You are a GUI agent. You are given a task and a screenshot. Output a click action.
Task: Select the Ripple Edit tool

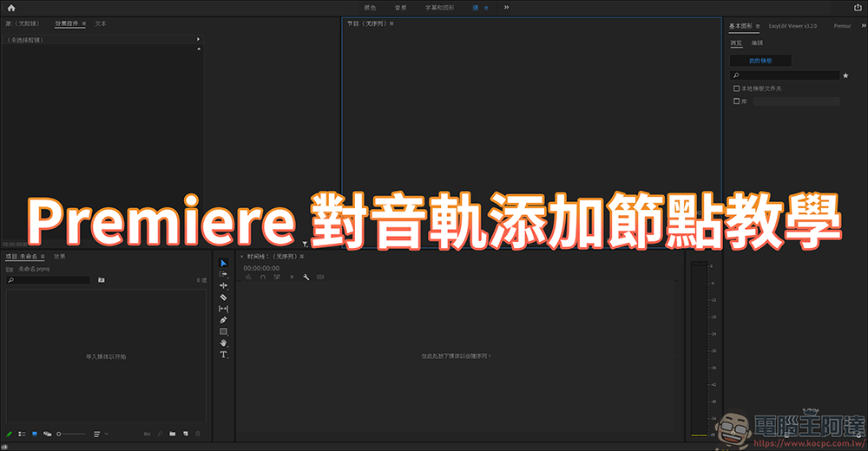(224, 285)
